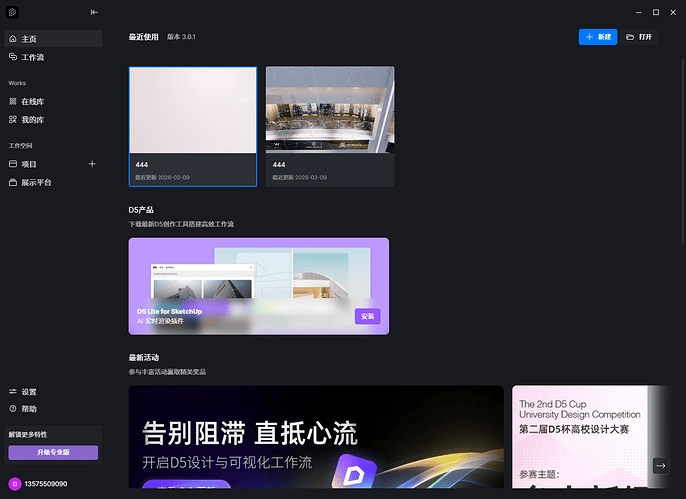Click the 新建 new project button

point(598,37)
